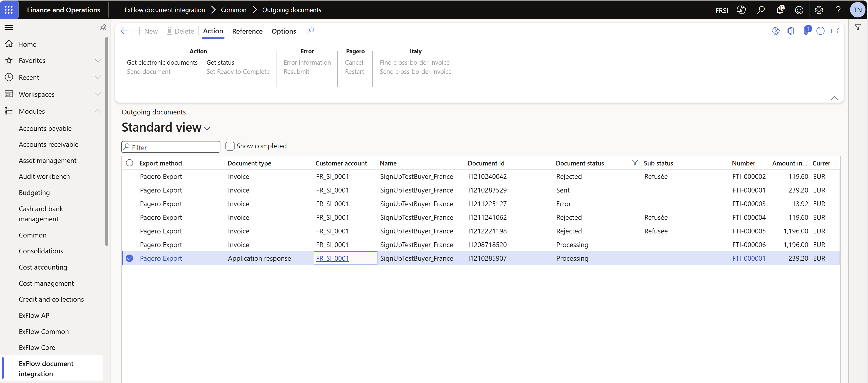Select Document Id I1211225127 cell
The height and width of the screenshot is (383, 868).
(487, 204)
